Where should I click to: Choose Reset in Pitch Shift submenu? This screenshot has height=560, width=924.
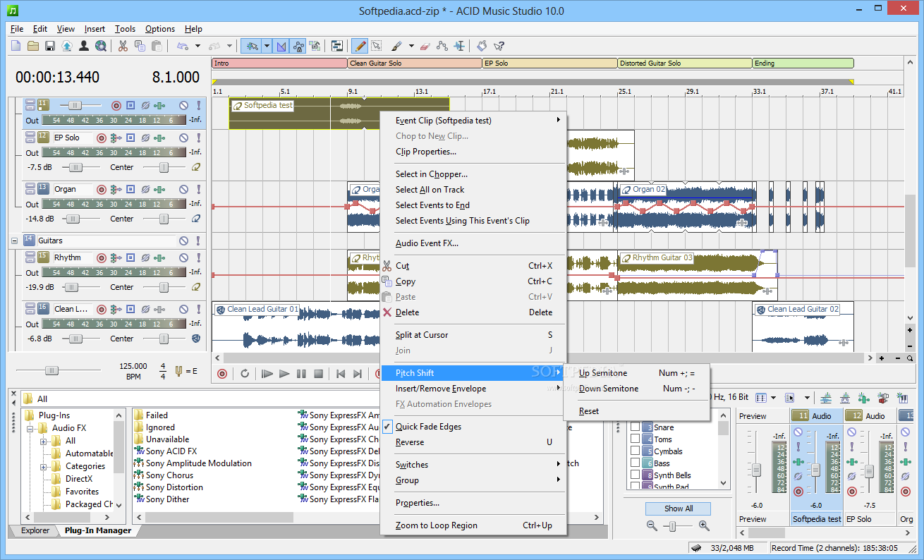click(636, 411)
